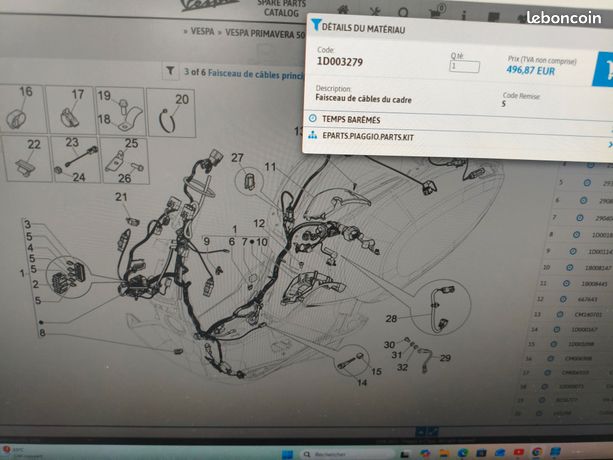Click the info icon in header
Screen dimensions: 613x460
464,15
